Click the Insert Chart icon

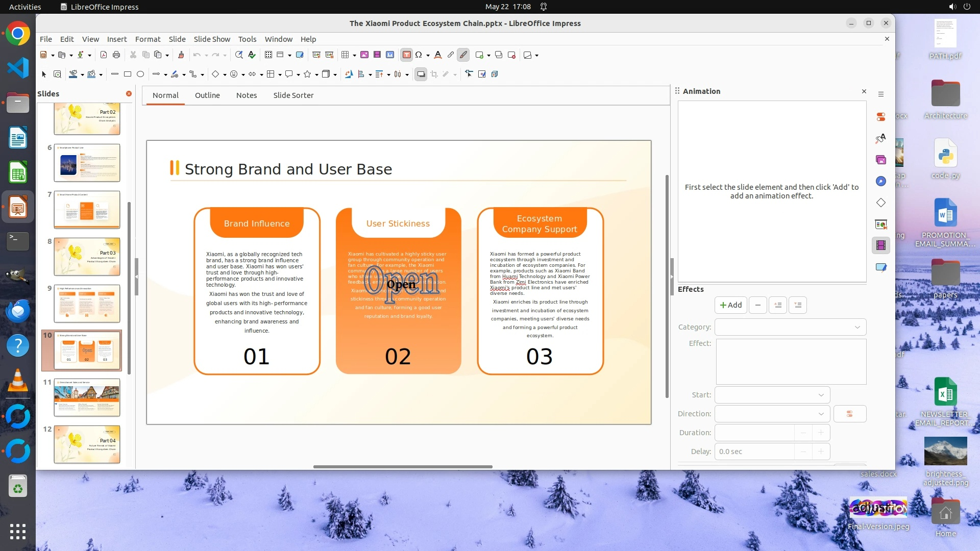pyautogui.click(x=390, y=55)
